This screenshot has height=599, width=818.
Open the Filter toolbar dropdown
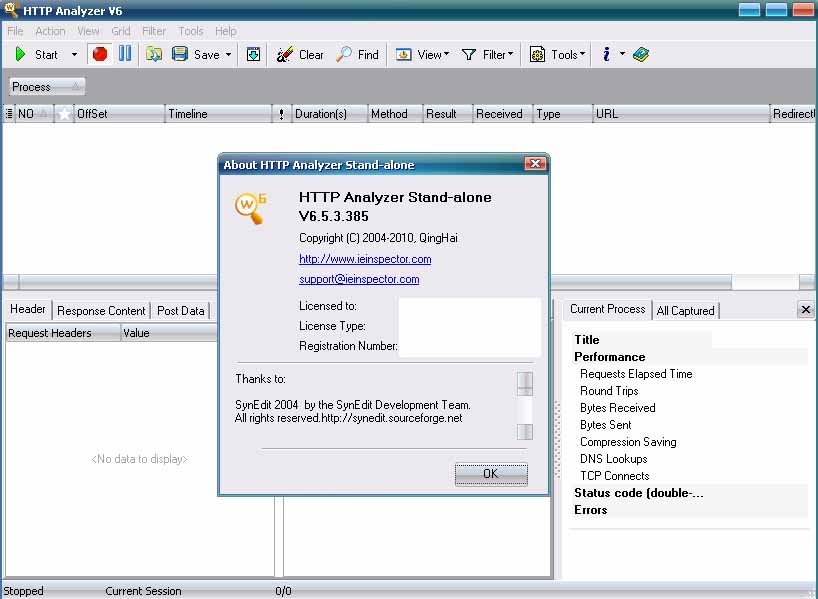(x=488, y=54)
